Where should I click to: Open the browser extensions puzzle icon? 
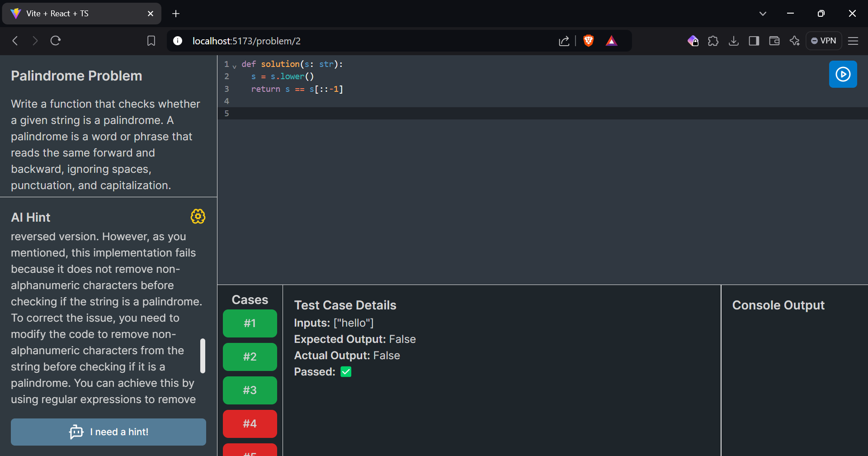point(713,41)
